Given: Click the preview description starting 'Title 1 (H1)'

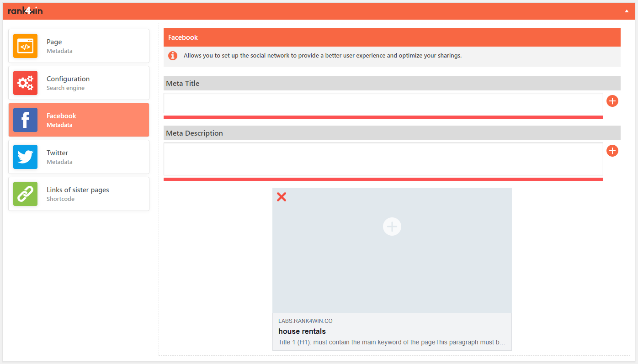Looking at the screenshot, I should tap(392, 342).
